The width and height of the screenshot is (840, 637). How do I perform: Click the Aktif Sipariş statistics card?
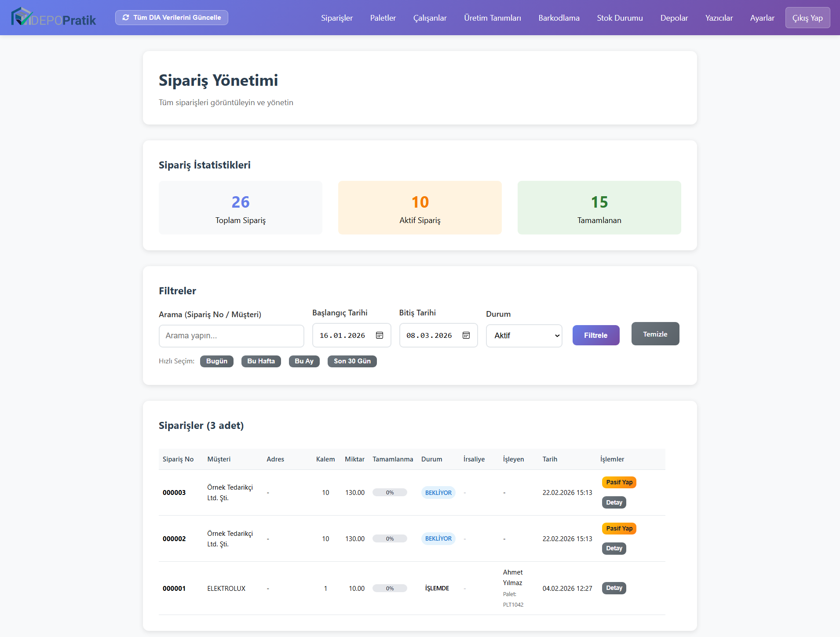[420, 208]
